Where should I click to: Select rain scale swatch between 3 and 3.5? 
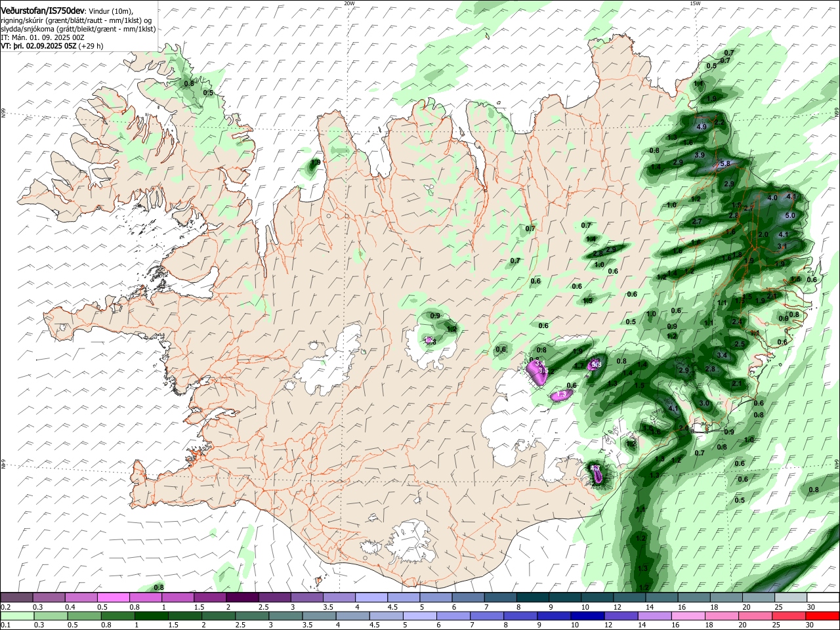point(285,616)
